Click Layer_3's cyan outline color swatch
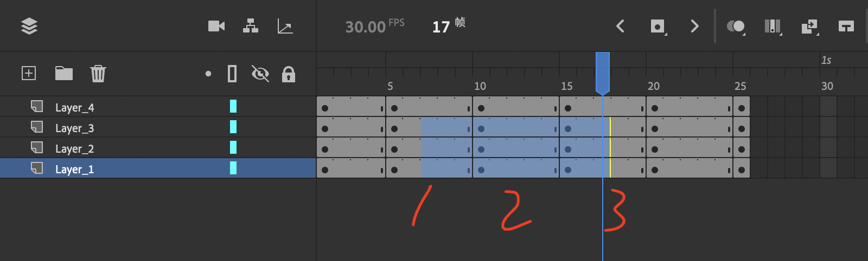The height and width of the screenshot is (261, 868). click(233, 127)
